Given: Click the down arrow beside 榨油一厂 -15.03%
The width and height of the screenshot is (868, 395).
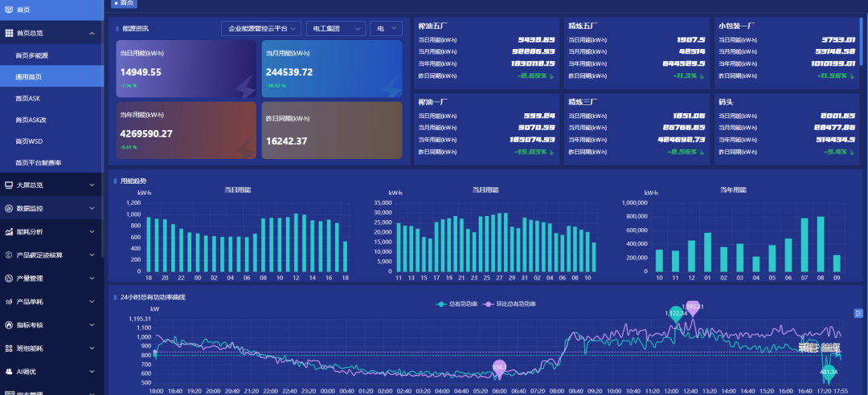Looking at the screenshot, I should [x=553, y=152].
